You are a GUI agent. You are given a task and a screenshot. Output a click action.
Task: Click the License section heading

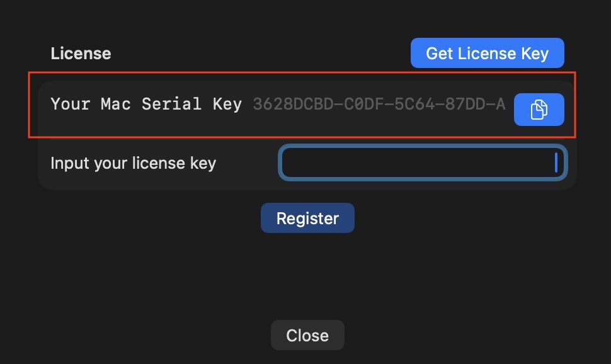[x=81, y=54]
